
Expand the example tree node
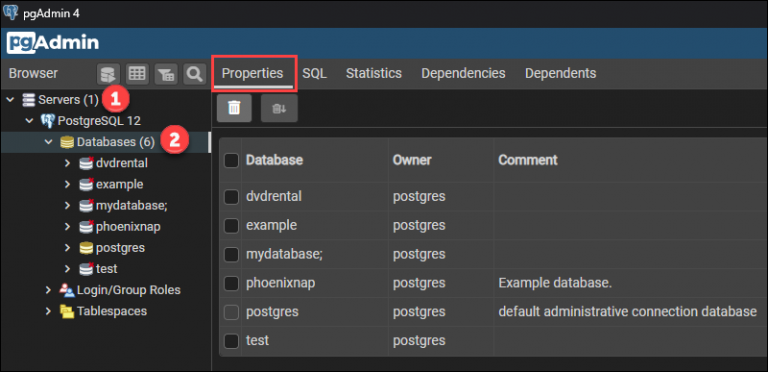pos(68,185)
